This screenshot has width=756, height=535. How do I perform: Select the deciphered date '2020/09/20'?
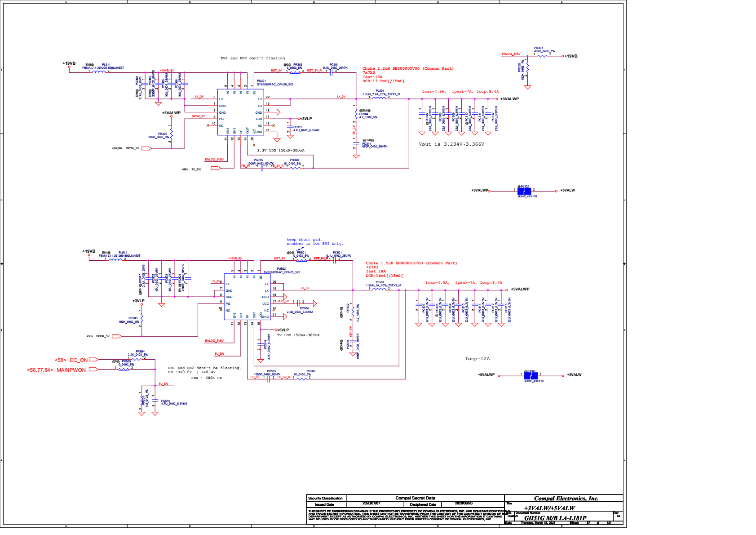(x=464, y=504)
